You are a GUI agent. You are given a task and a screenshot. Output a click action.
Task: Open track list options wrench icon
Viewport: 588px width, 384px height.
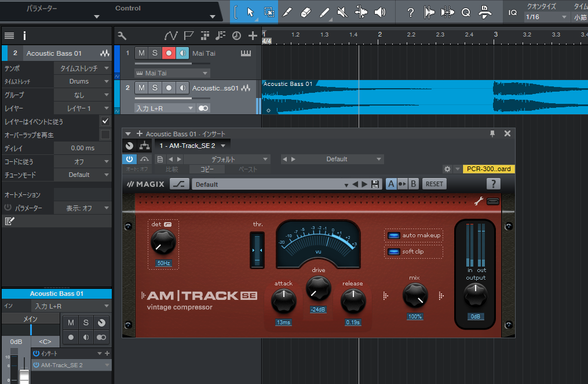tap(122, 35)
